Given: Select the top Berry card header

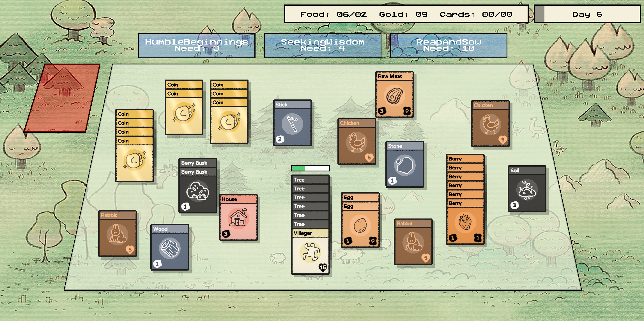Looking at the screenshot, I should [465, 159].
